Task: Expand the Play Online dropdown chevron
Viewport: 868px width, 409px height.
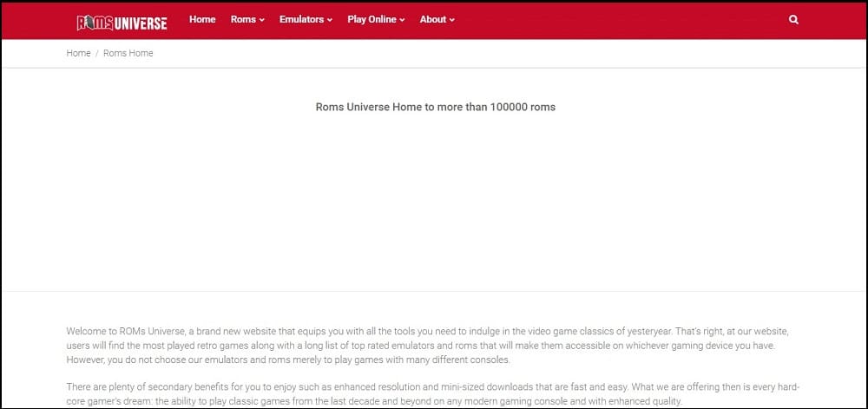Action: click(x=402, y=20)
